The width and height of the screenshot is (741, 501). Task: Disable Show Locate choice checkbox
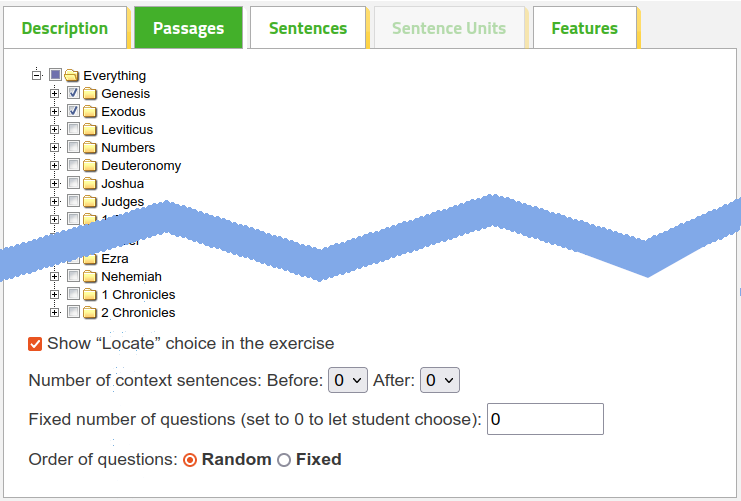pyautogui.click(x=35, y=344)
